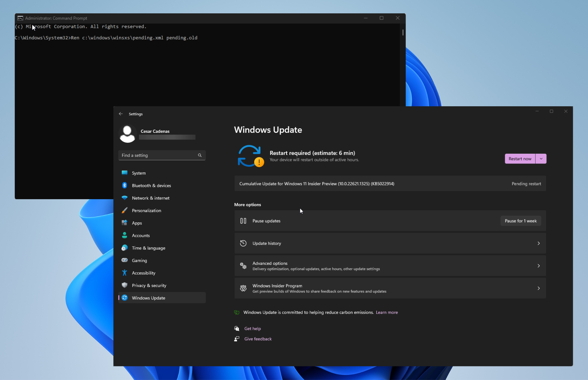
Task: Open Gaming settings label
Action: click(x=139, y=260)
